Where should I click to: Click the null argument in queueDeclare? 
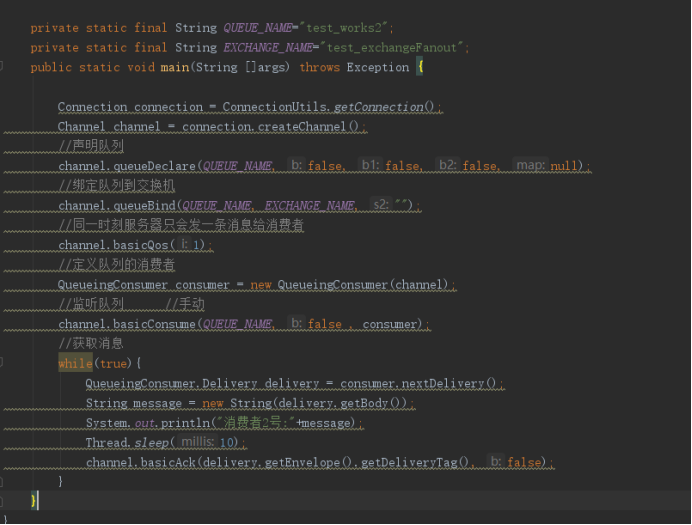pos(564,166)
